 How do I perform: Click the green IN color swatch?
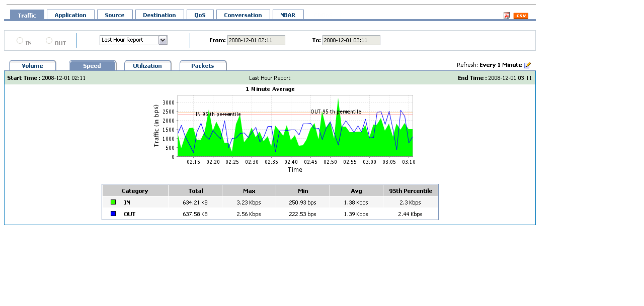pyautogui.click(x=113, y=202)
